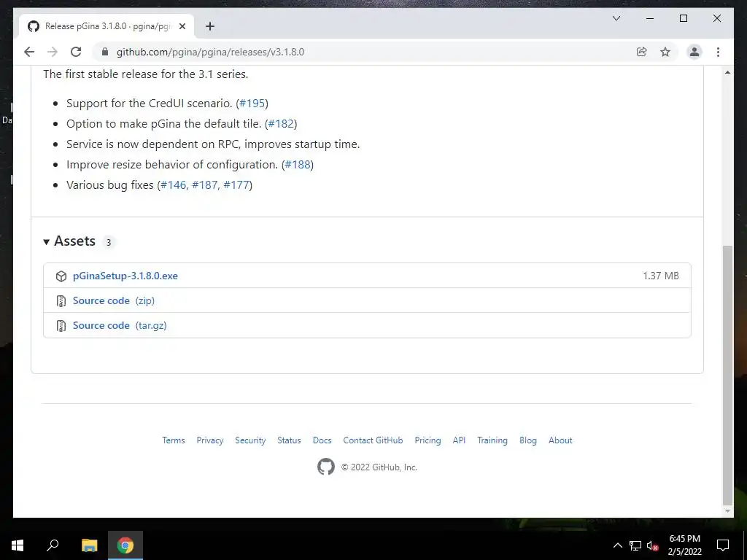The height and width of the screenshot is (560, 747).
Task: Open the taskbar clock showing 6:45 PM
Action: point(684,545)
